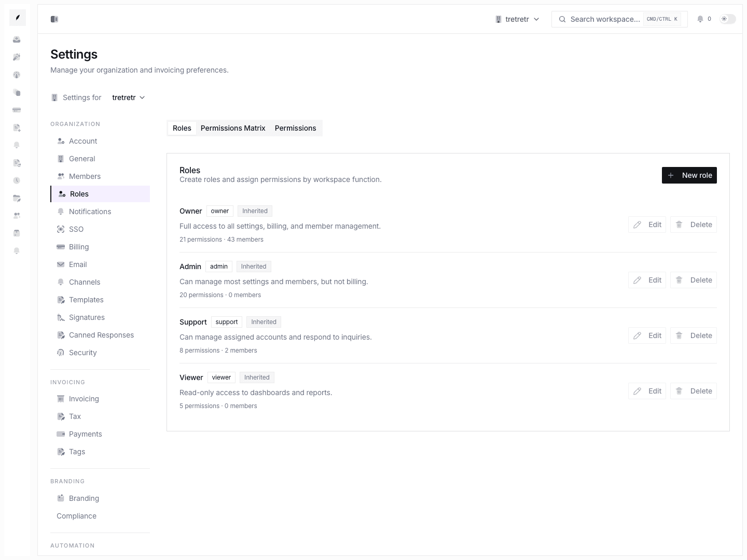Click the trash icon on Owner's Delete button
Viewport: 747px width, 560px height.
click(x=679, y=225)
